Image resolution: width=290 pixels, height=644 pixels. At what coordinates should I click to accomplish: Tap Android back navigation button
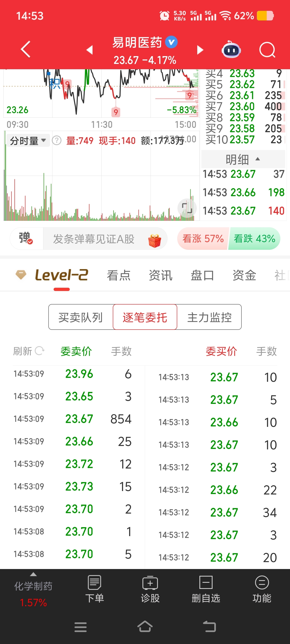(209, 627)
